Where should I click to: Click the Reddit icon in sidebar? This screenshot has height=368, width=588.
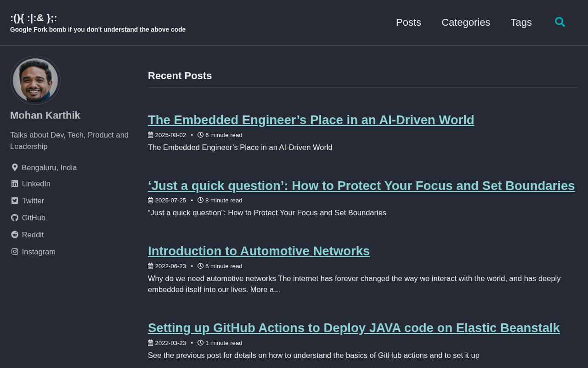(15, 235)
